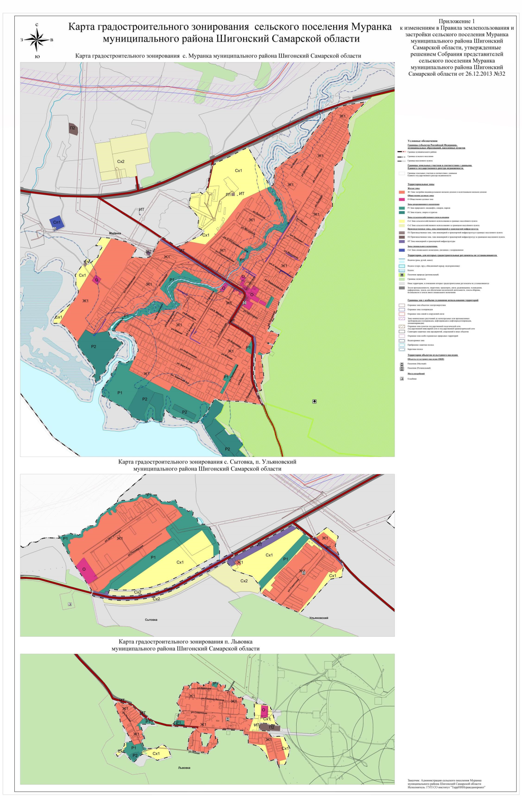Click the pink О public-business zone legend swatch
Screen dimensions: 522x812
tap(402, 200)
